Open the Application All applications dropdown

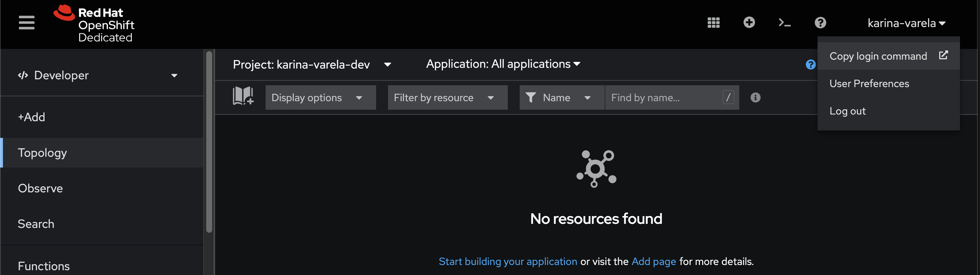503,64
